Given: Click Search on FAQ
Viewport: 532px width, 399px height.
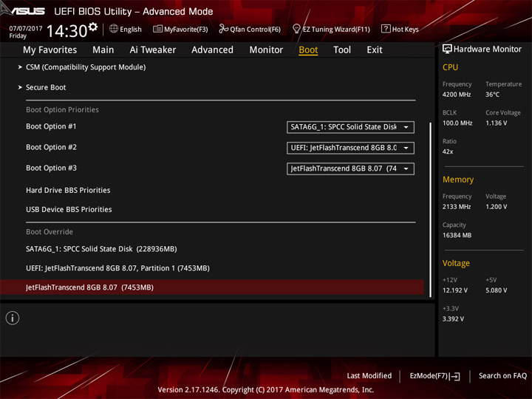Looking at the screenshot, I should [502, 376].
